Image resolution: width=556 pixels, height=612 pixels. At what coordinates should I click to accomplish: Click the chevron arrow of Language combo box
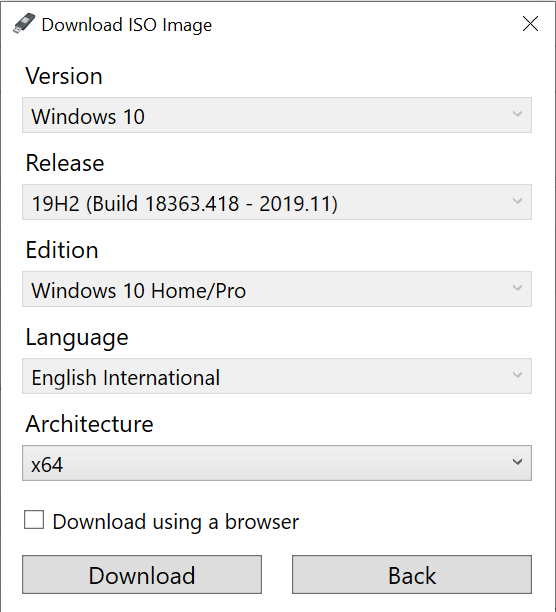517,375
